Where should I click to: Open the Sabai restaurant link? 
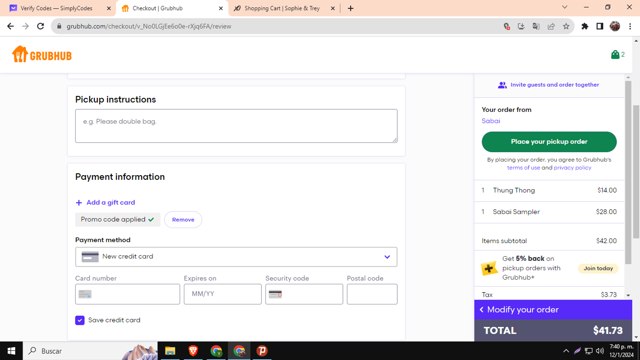click(x=491, y=121)
